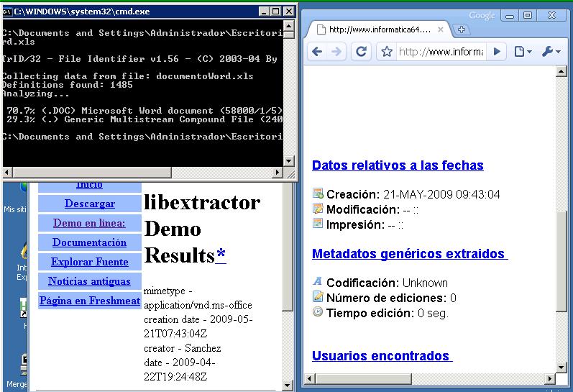Click the 'Codificación: Unknown' text

coord(387,283)
